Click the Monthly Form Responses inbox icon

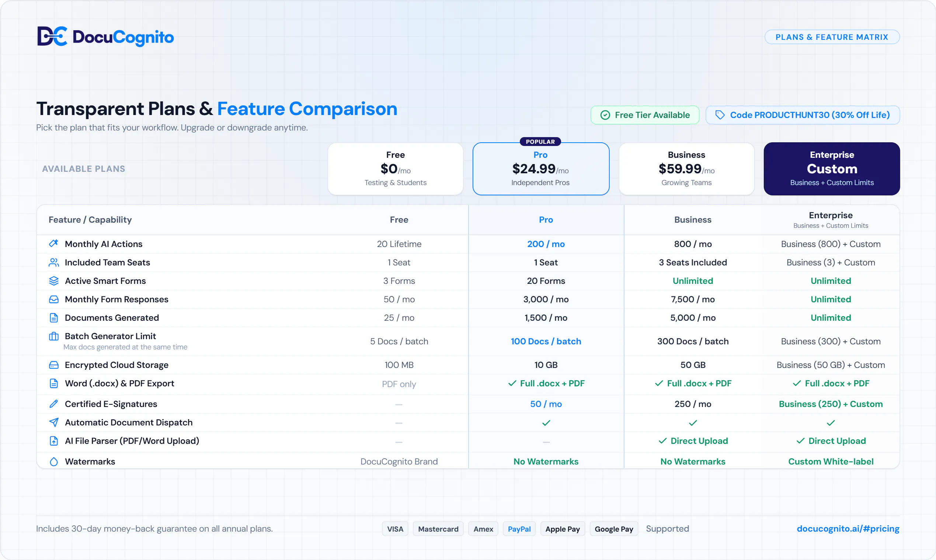pyautogui.click(x=53, y=299)
